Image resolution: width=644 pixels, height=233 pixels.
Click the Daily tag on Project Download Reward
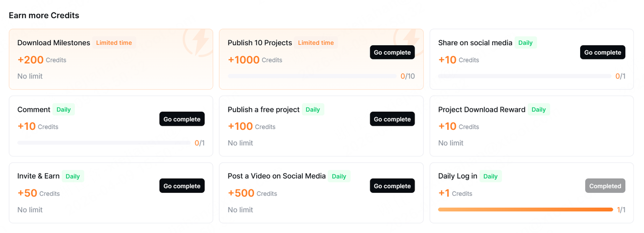(539, 109)
